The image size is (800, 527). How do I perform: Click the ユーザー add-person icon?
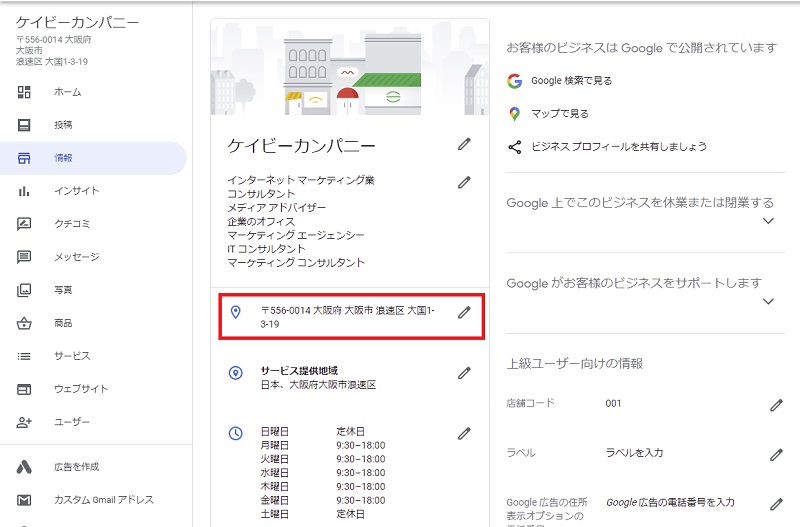pos(24,422)
